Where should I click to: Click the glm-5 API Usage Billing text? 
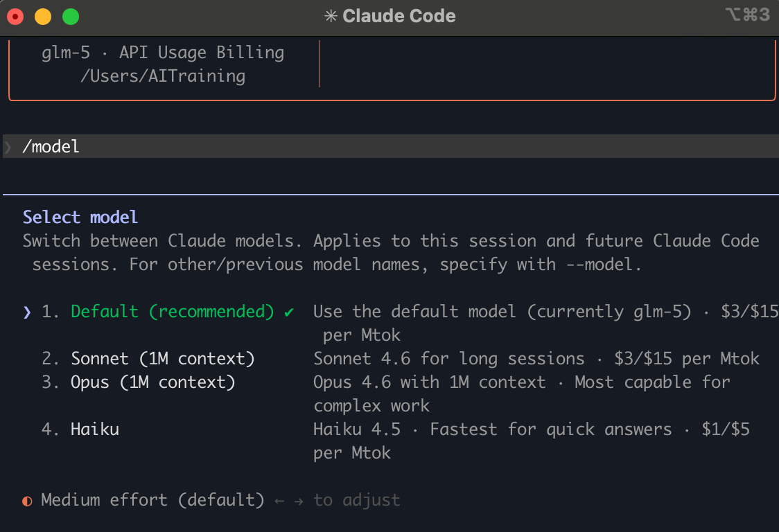point(163,53)
